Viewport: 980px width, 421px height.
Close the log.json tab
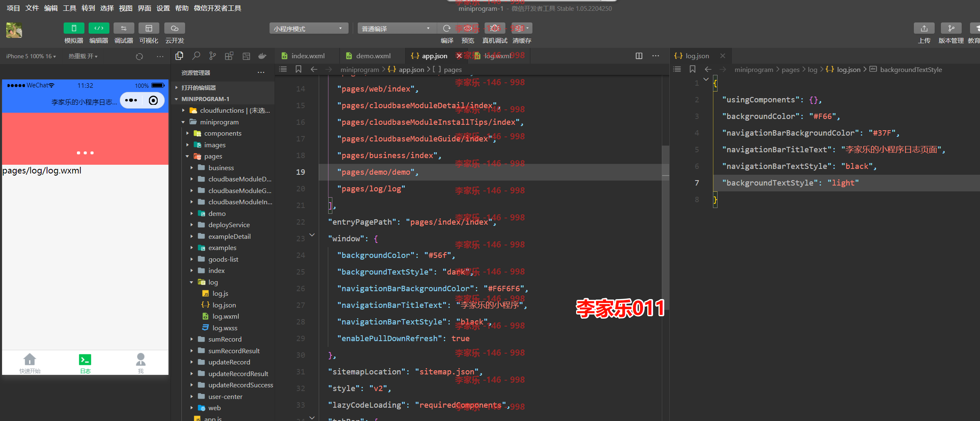coord(723,56)
